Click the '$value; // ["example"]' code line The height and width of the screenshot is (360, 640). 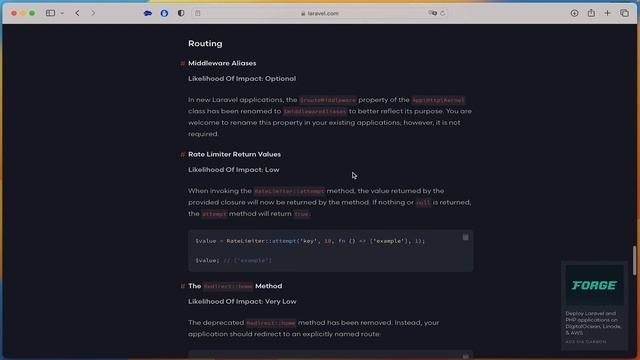point(233,260)
